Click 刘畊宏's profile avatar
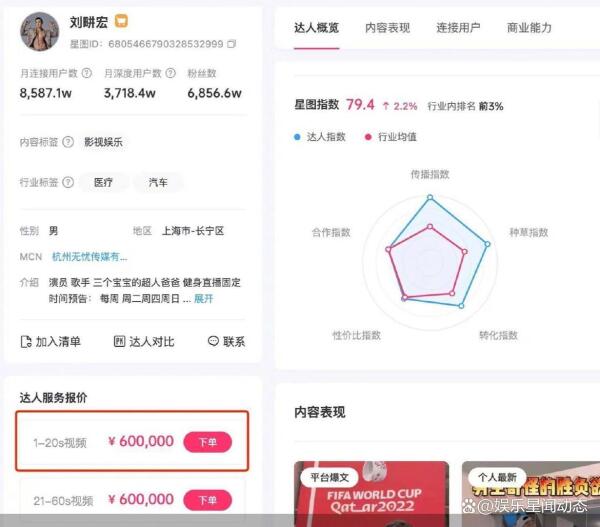 click(39, 31)
